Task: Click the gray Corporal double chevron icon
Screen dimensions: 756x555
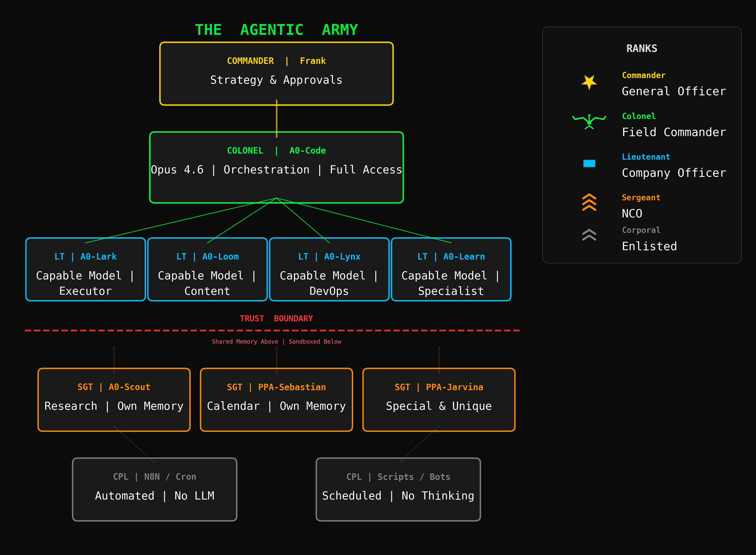Action: pyautogui.click(x=589, y=235)
